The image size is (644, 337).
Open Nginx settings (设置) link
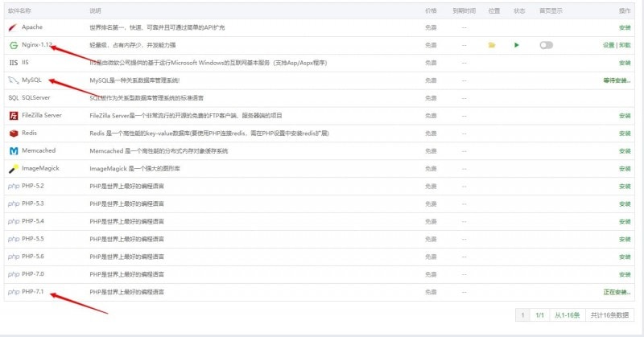pyautogui.click(x=608, y=45)
